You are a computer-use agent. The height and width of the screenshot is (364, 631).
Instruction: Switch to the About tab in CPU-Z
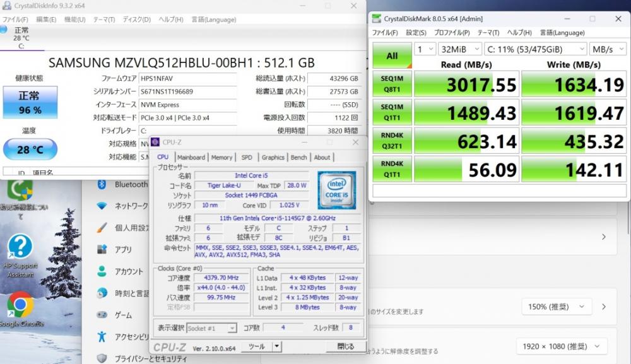[x=322, y=157]
